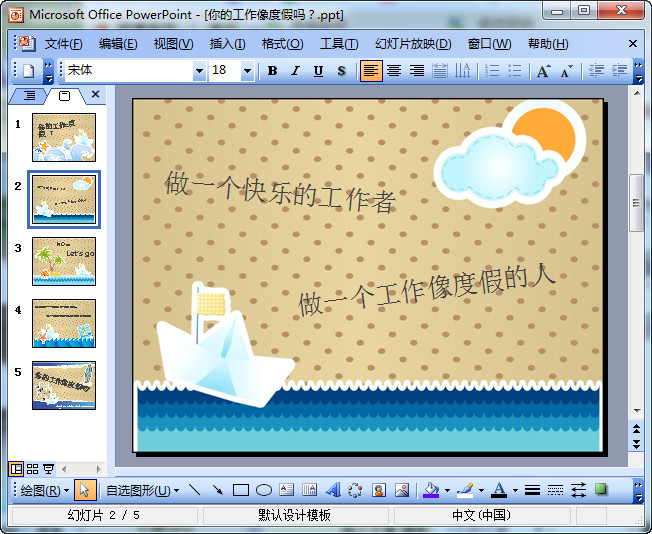Click Increase Indent icon

click(x=619, y=71)
